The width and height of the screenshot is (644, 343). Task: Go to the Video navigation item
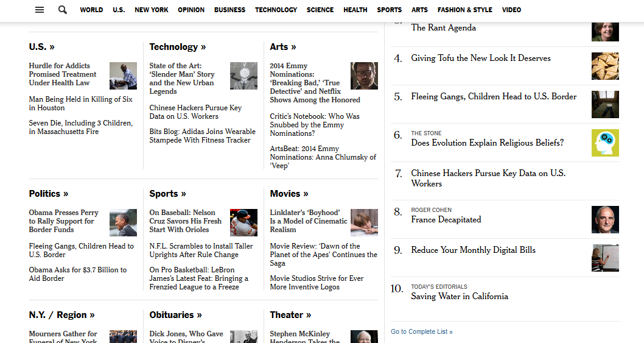click(511, 10)
